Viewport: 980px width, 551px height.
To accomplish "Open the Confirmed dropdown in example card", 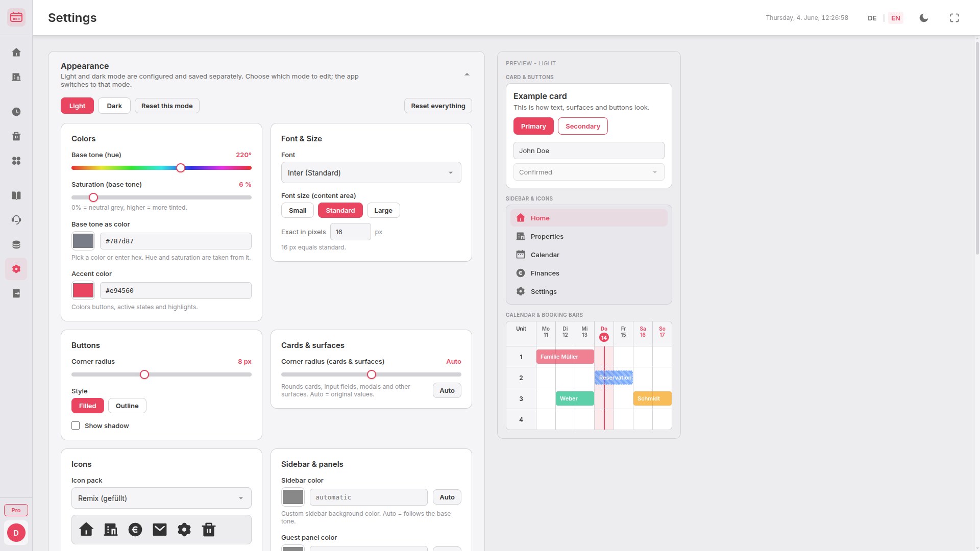I will (x=589, y=172).
